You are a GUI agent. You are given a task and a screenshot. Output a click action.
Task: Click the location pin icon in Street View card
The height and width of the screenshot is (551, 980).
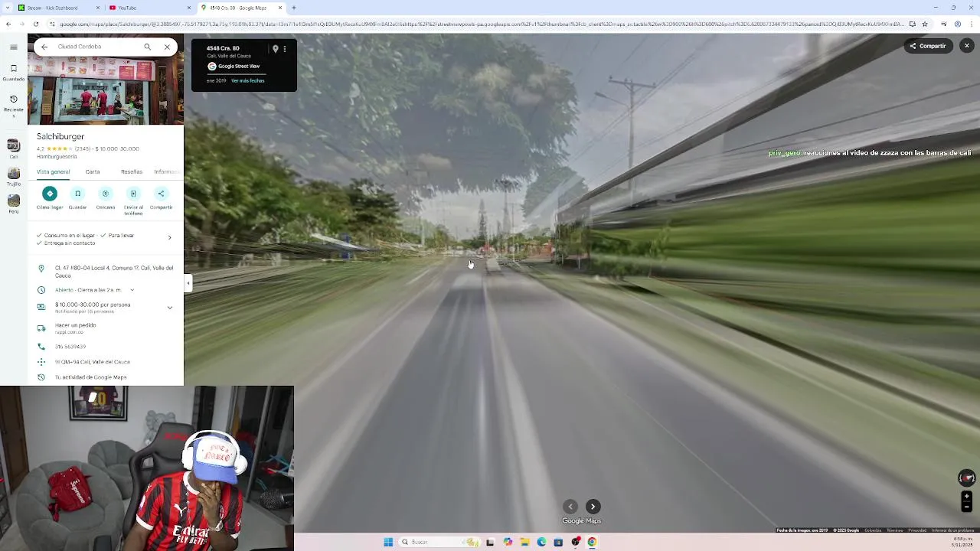point(275,49)
